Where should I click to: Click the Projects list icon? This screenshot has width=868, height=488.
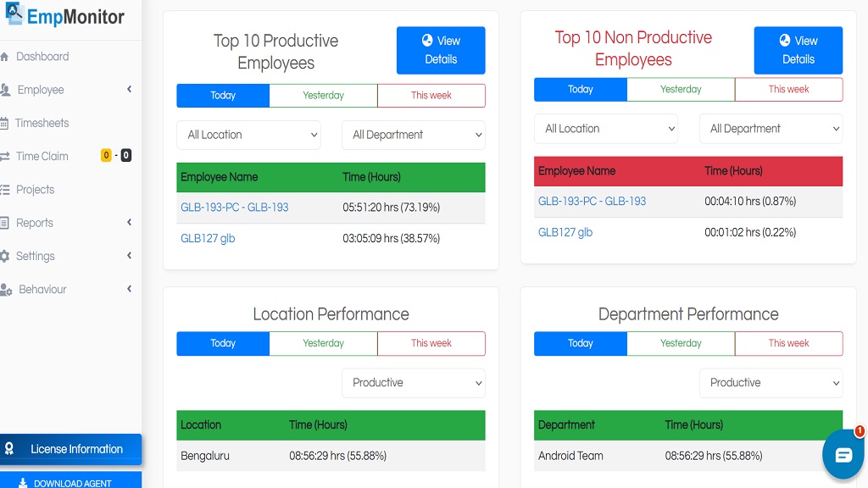click(x=5, y=190)
